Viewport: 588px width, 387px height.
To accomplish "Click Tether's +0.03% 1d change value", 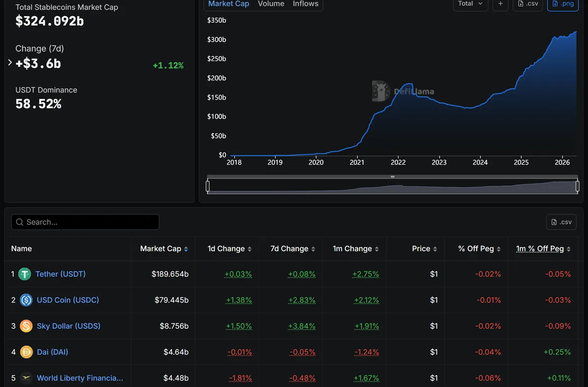I will 238,274.
